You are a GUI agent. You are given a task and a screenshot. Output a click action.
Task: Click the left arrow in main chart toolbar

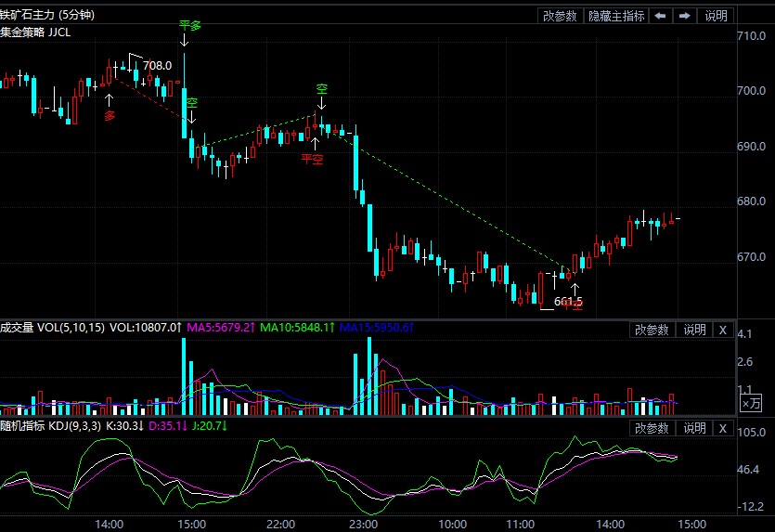pyautogui.click(x=660, y=16)
